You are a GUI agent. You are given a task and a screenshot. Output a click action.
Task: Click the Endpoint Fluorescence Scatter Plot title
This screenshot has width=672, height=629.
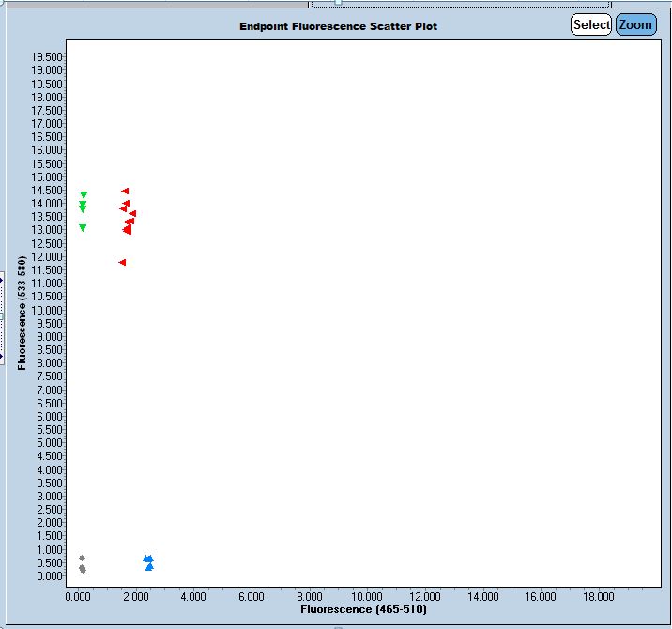338,26
